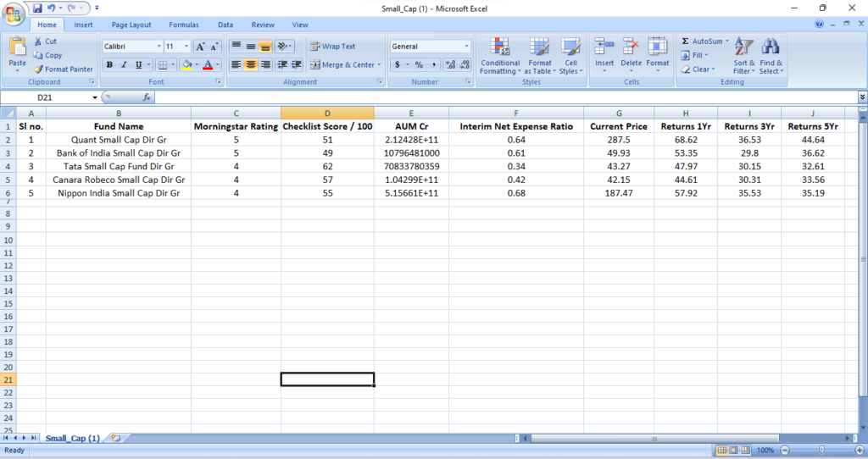The image size is (868, 459).
Task: Open the Fill dropdown
Action: pos(694,55)
